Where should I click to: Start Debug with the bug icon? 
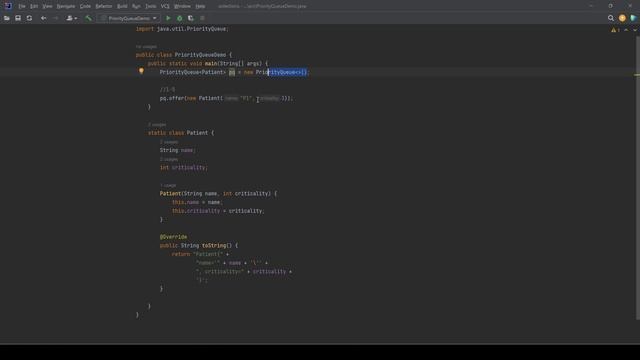(179, 18)
